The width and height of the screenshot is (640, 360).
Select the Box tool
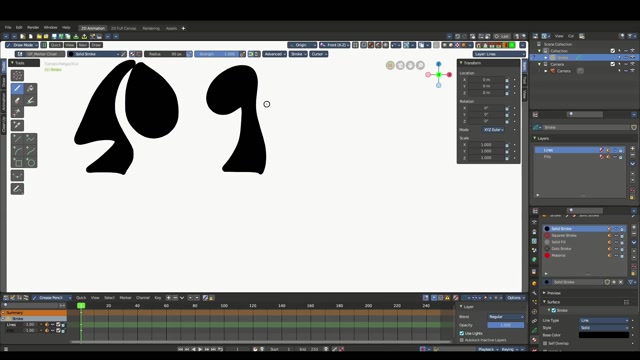(17, 162)
